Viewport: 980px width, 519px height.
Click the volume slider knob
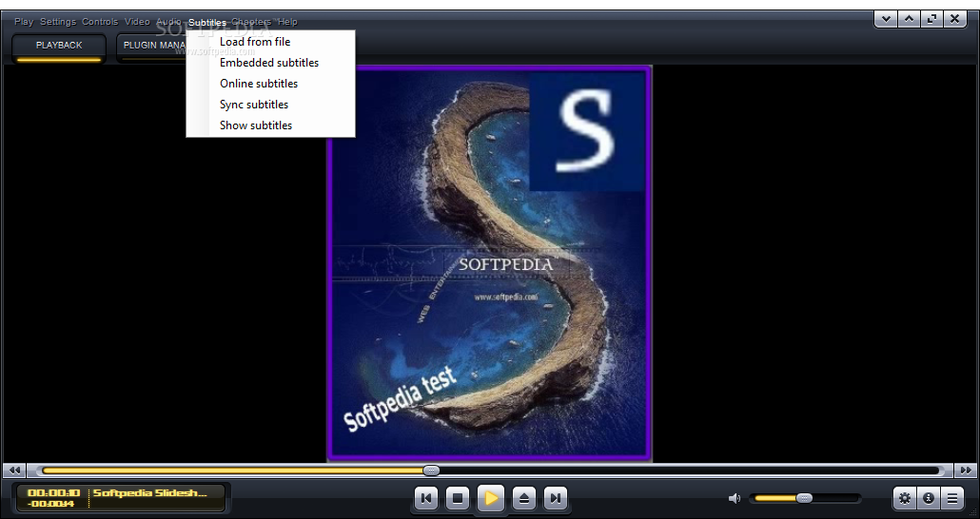pos(804,498)
